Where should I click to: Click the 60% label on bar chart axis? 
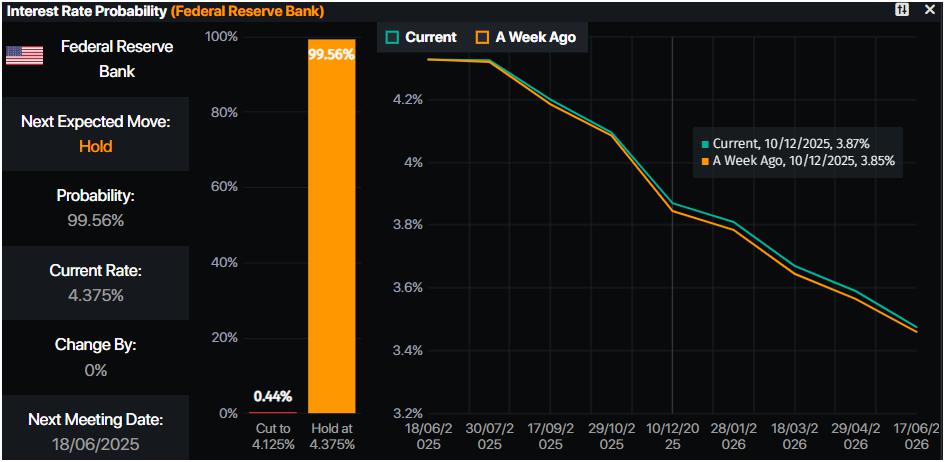coord(225,187)
